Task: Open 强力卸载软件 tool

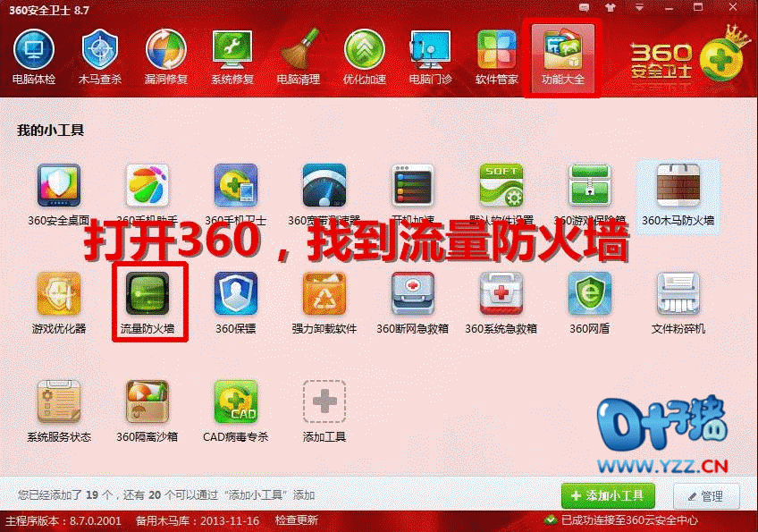Action: [324, 303]
